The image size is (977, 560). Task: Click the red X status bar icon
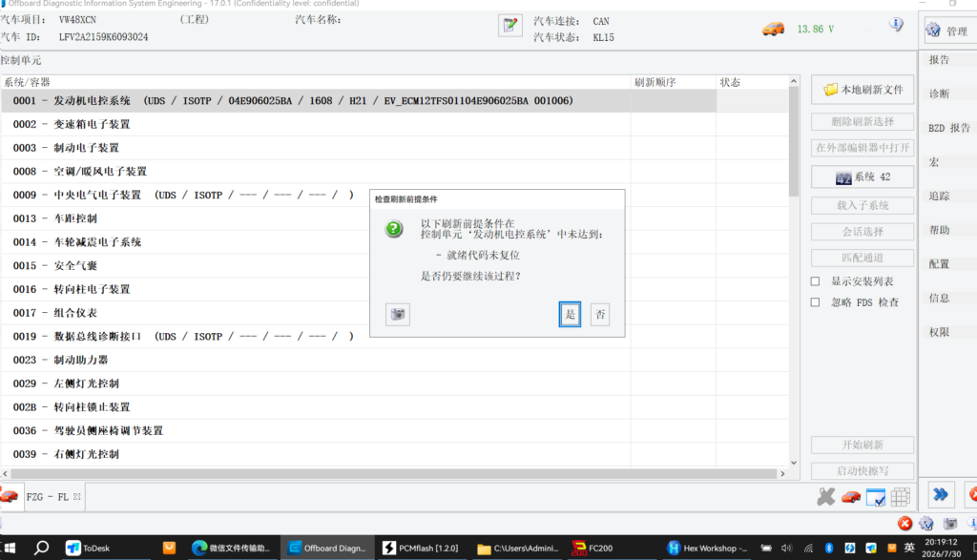(904, 523)
